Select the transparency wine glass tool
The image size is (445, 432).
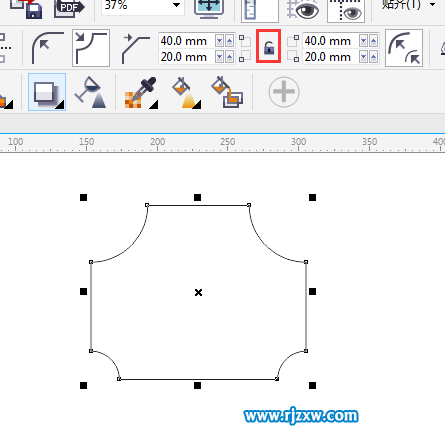click(x=91, y=92)
